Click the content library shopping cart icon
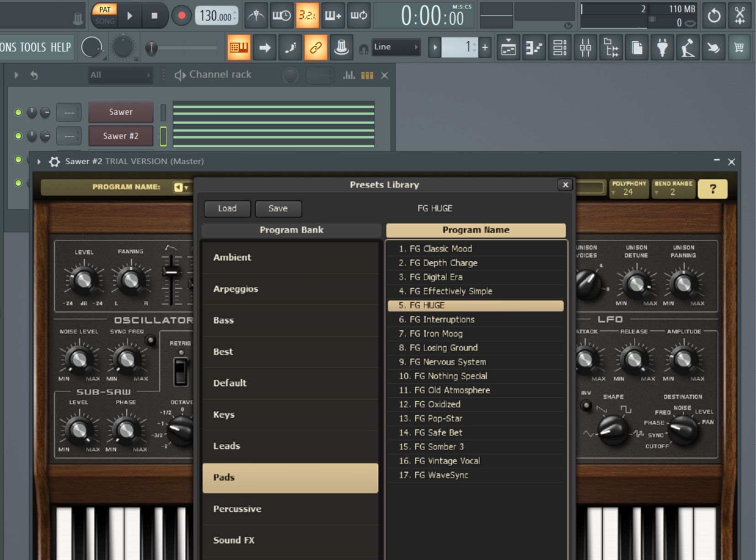Viewport: 756px width, 560px height. (739, 47)
